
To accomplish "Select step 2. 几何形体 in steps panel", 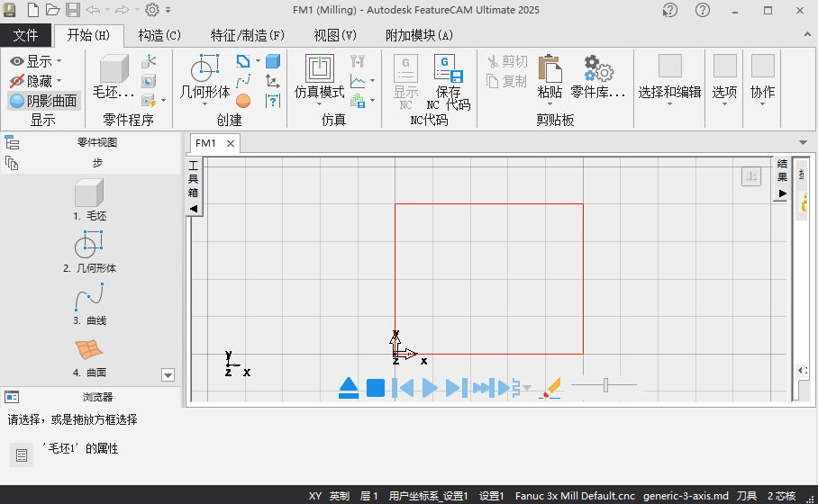I will (x=89, y=252).
